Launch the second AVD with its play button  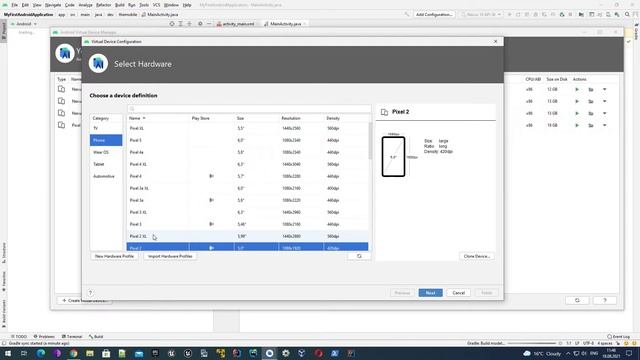coord(577,101)
